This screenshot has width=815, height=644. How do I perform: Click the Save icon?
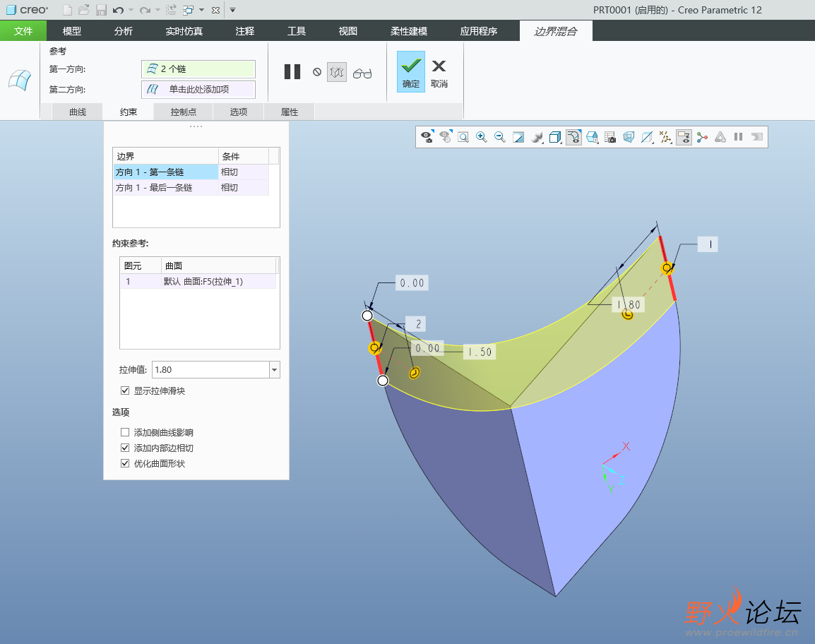tap(102, 10)
